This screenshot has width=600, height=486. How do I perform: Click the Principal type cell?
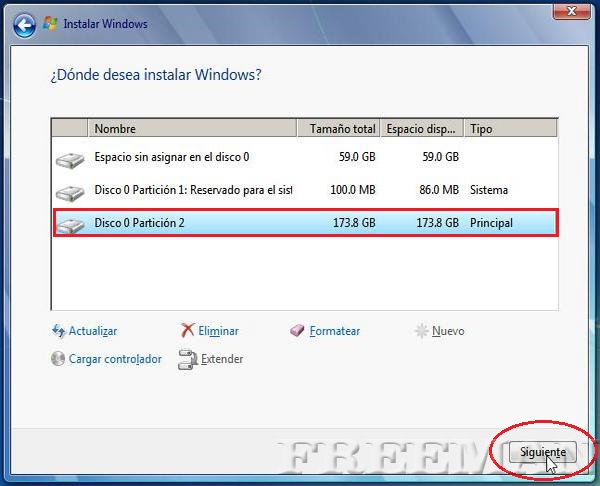pyautogui.click(x=491, y=223)
